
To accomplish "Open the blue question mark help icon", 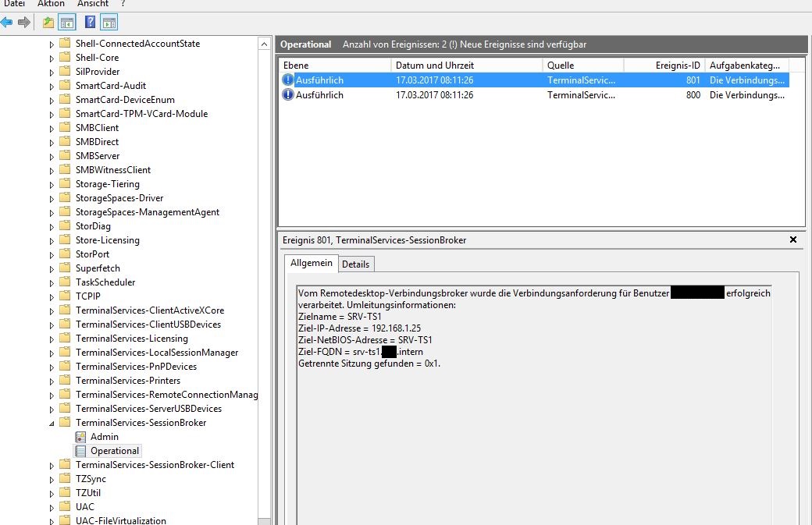I will (91, 23).
